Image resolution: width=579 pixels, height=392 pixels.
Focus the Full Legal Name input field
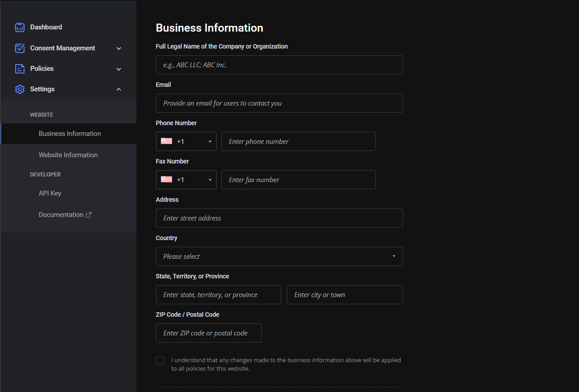pos(279,65)
